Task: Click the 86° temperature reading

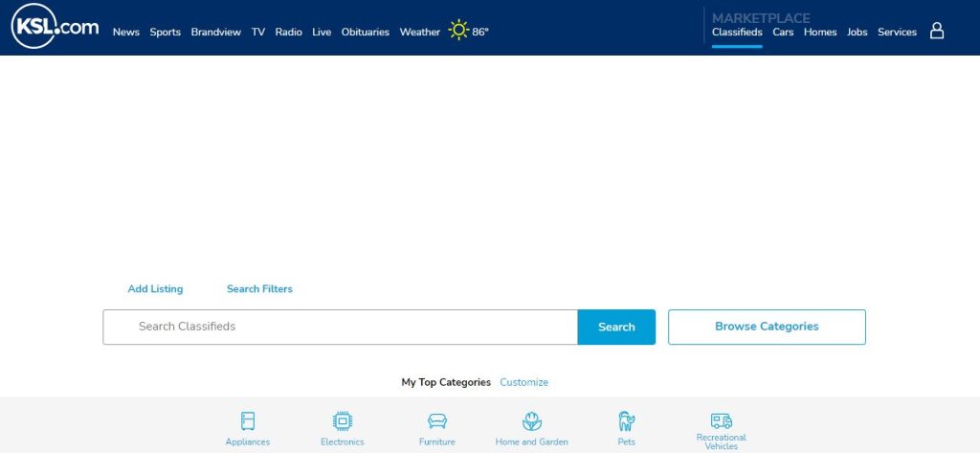Action: [480, 32]
